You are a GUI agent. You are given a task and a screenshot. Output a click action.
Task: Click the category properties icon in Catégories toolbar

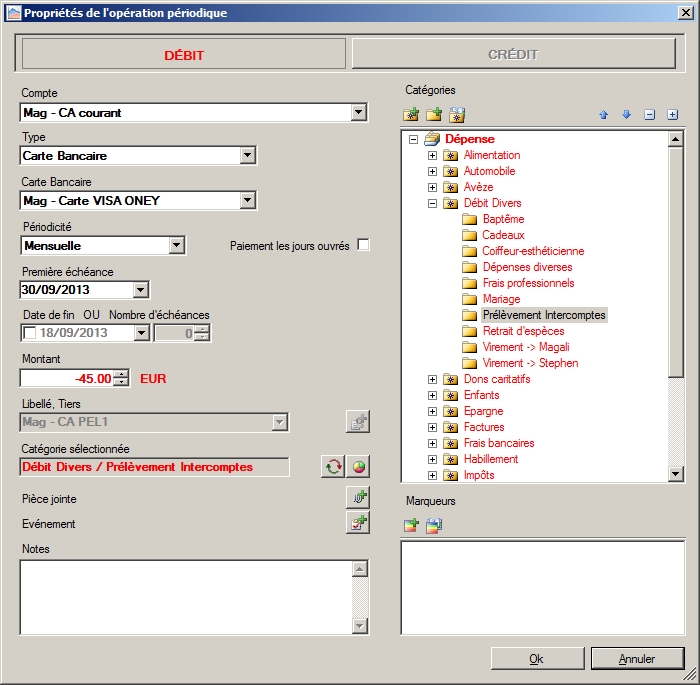457,115
